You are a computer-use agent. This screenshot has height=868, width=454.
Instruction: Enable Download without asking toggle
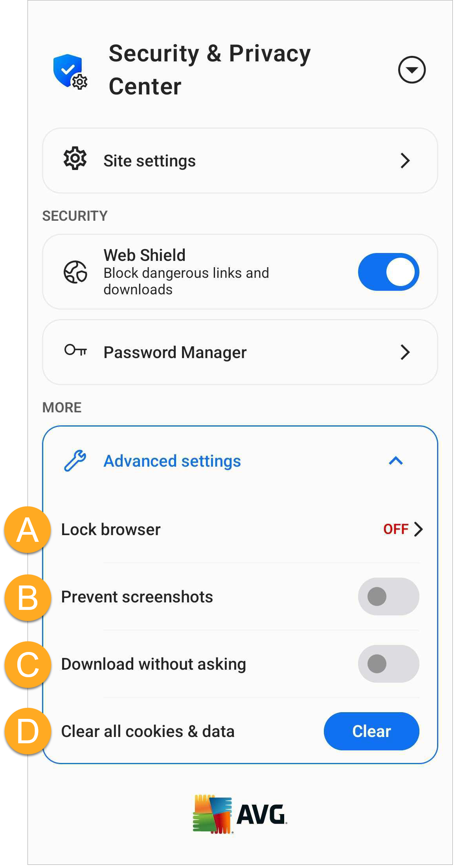(x=388, y=664)
